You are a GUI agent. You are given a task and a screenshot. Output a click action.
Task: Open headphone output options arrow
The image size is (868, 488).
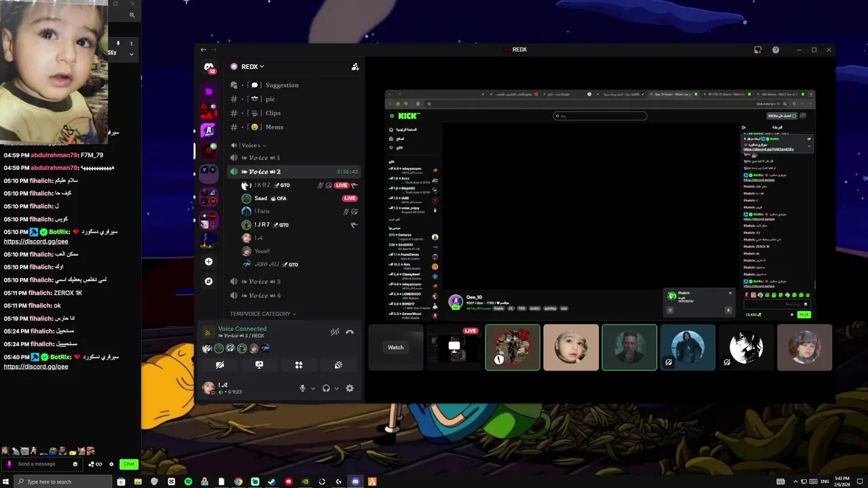pyautogui.click(x=336, y=388)
